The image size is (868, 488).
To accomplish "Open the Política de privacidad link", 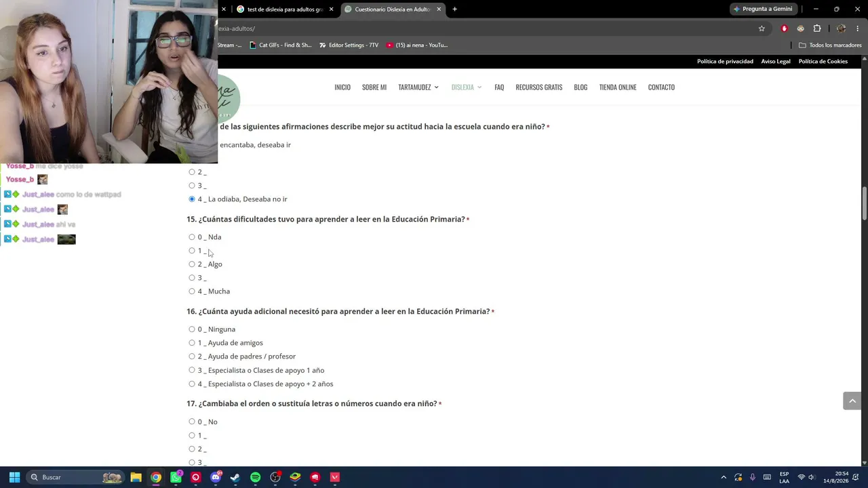I will click(725, 61).
